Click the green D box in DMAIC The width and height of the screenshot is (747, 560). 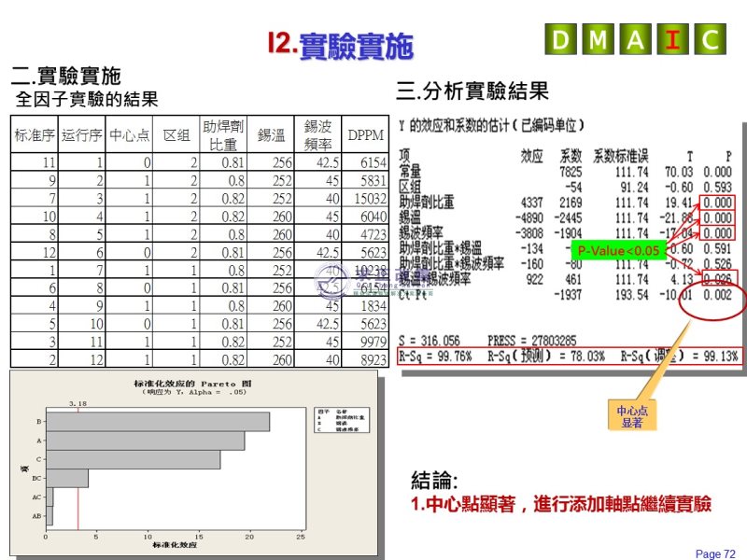pos(561,40)
